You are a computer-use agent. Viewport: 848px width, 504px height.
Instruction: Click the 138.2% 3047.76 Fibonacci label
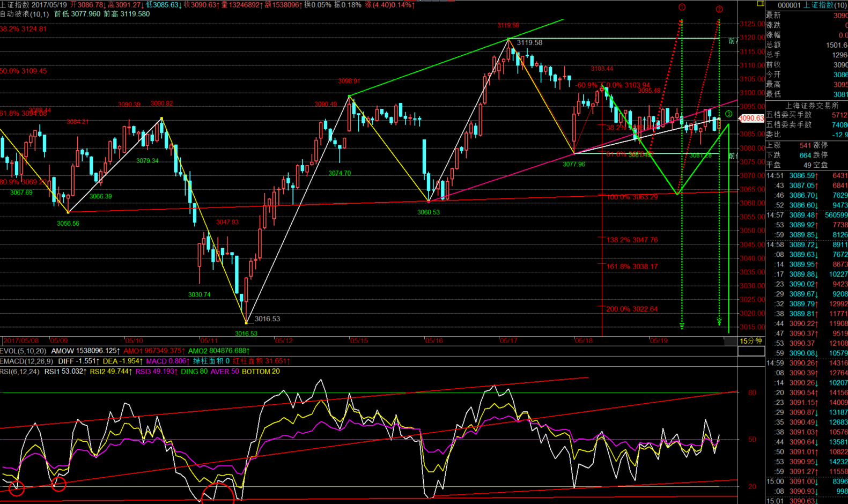coord(632,240)
